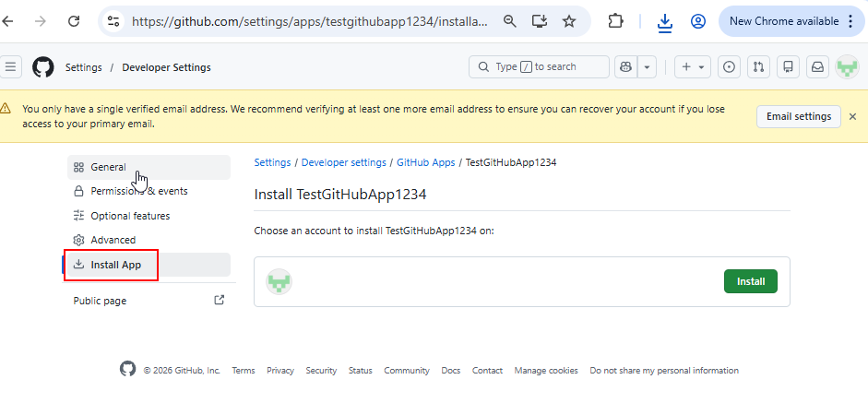Open Privacy in the footer
The image size is (868, 415).
pos(280,371)
